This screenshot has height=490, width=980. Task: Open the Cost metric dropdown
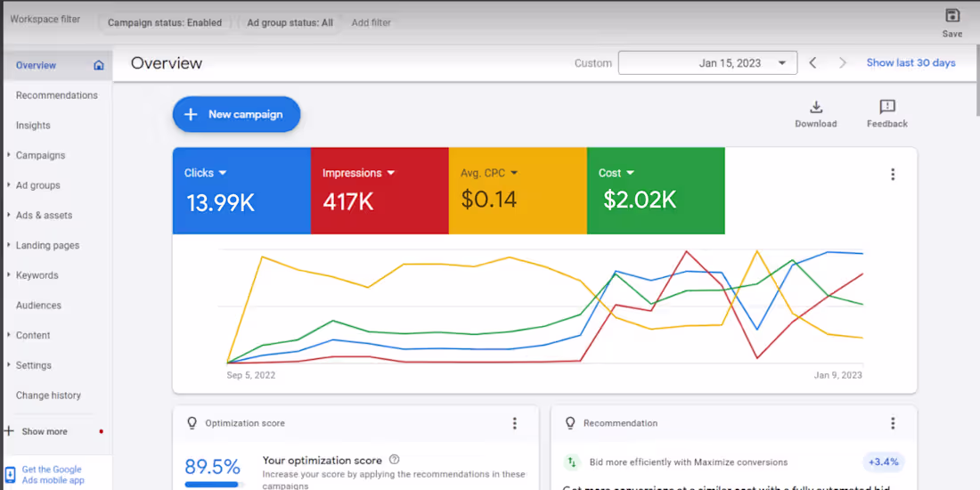pos(630,173)
